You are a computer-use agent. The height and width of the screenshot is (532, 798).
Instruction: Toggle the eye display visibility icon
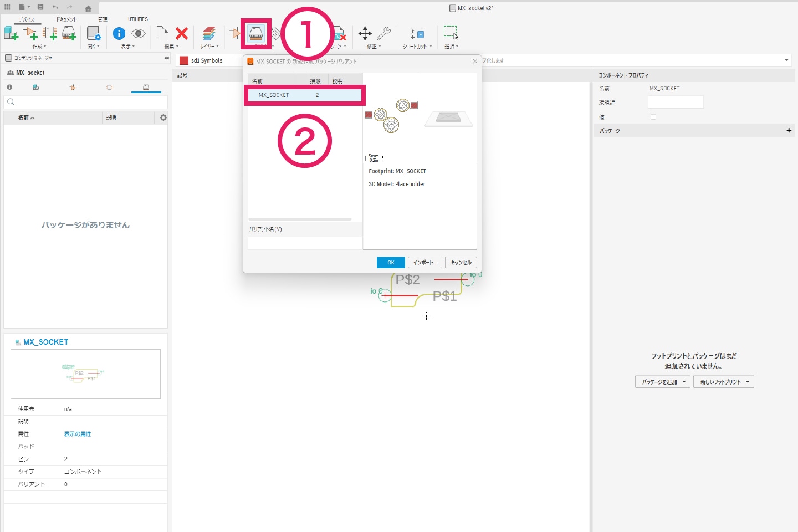tap(138, 34)
